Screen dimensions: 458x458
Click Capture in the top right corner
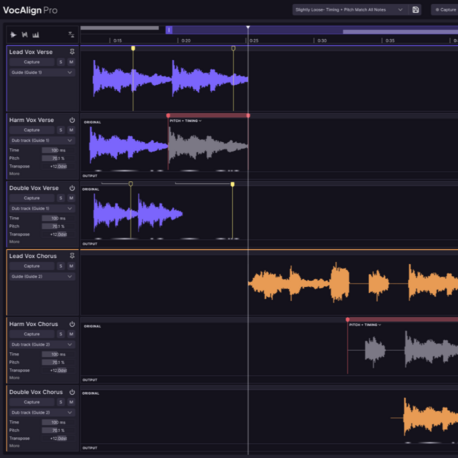(x=445, y=10)
